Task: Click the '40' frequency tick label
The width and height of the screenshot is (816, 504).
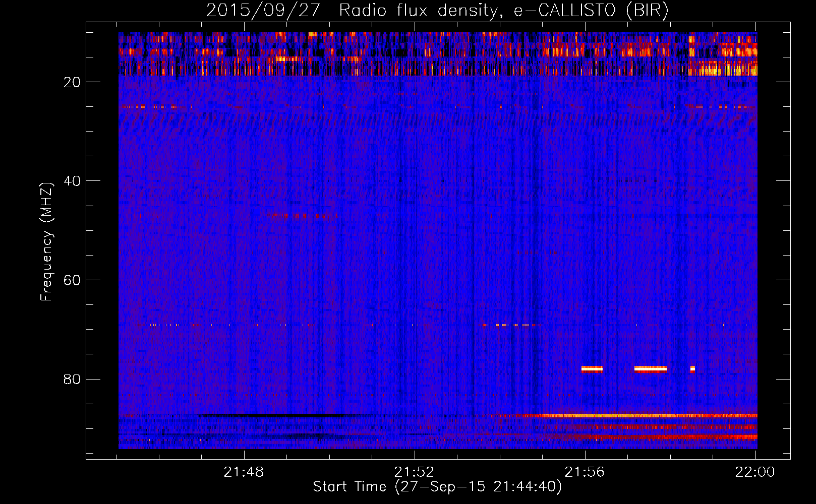Action: (x=73, y=181)
